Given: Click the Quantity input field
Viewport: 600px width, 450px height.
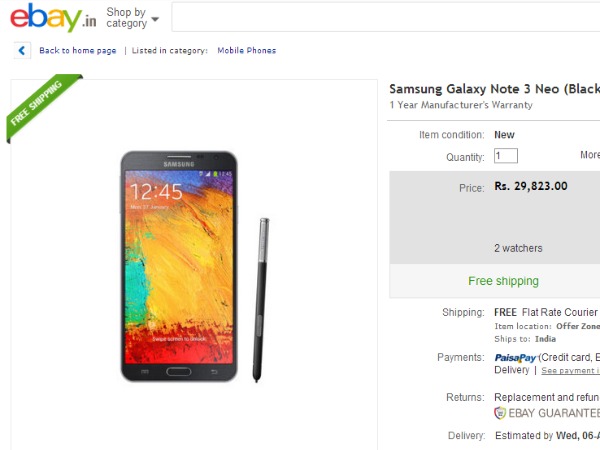Looking at the screenshot, I should click(505, 156).
